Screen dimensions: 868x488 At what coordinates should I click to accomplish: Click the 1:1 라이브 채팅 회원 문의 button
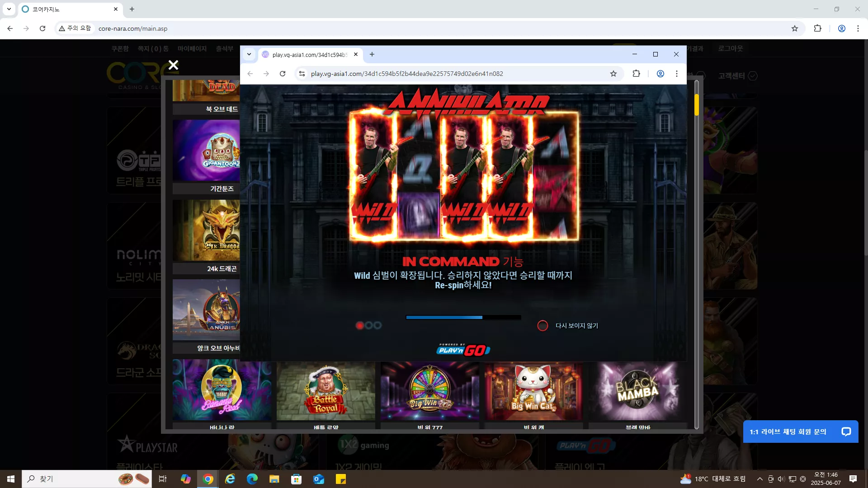pos(801,432)
